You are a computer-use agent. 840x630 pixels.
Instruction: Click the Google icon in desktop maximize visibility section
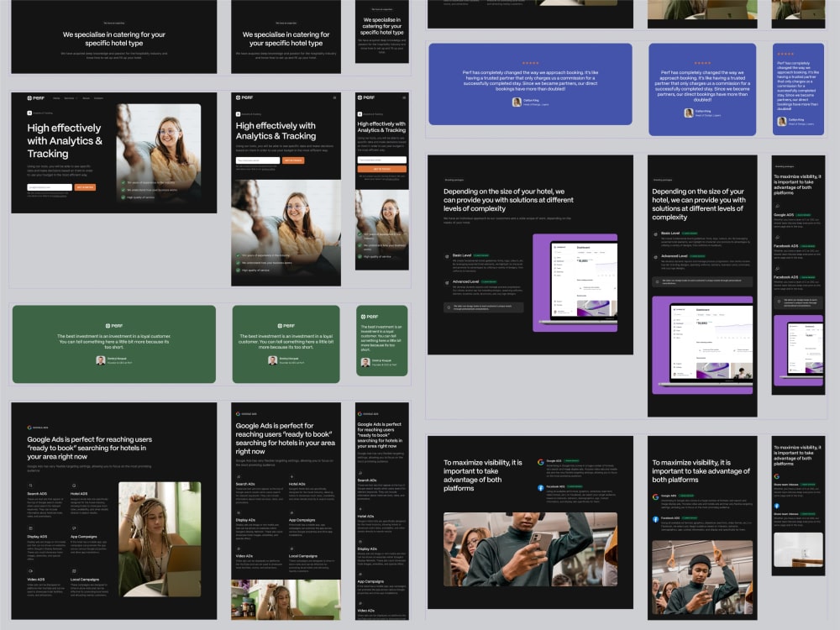click(540, 462)
